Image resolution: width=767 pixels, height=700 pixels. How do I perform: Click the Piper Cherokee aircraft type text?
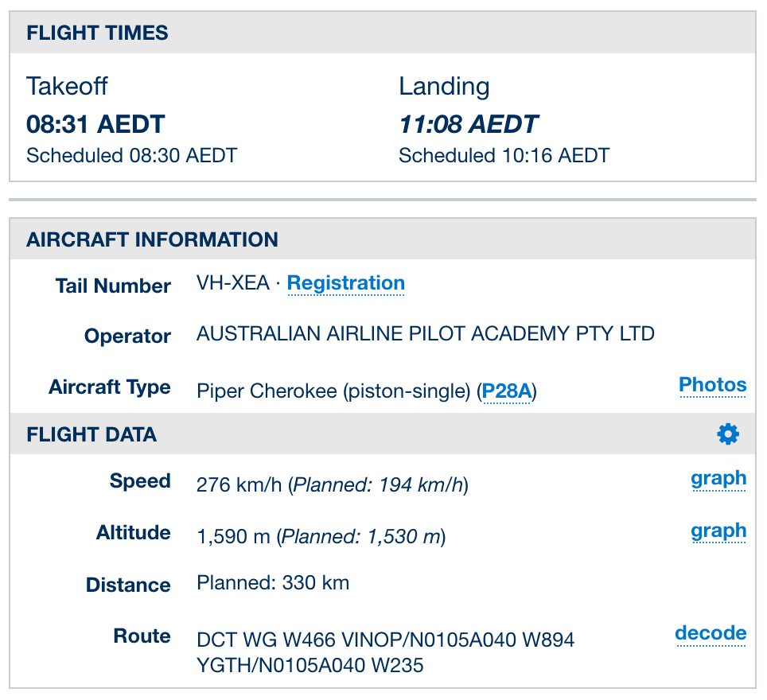[x=334, y=392]
